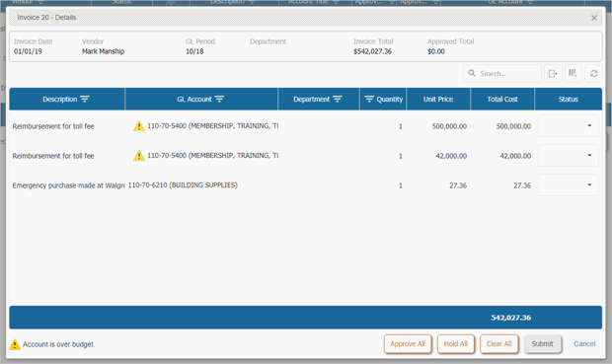Sort by Total Cost column header
Viewport: 612px width, 364px height.
click(x=502, y=99)
